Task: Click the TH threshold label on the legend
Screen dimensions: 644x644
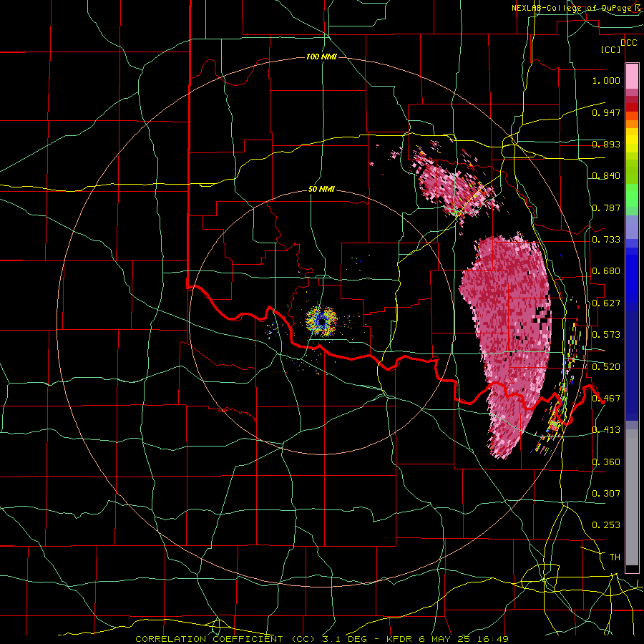Action: pos(615,557)
